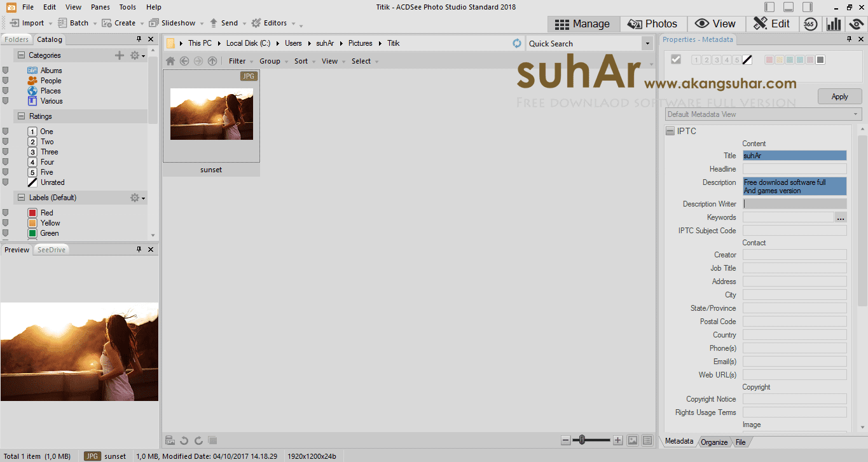Screen dimensions: 868x462
Task: Pick the red color label swatch
Action: click(x=769, y=60)
